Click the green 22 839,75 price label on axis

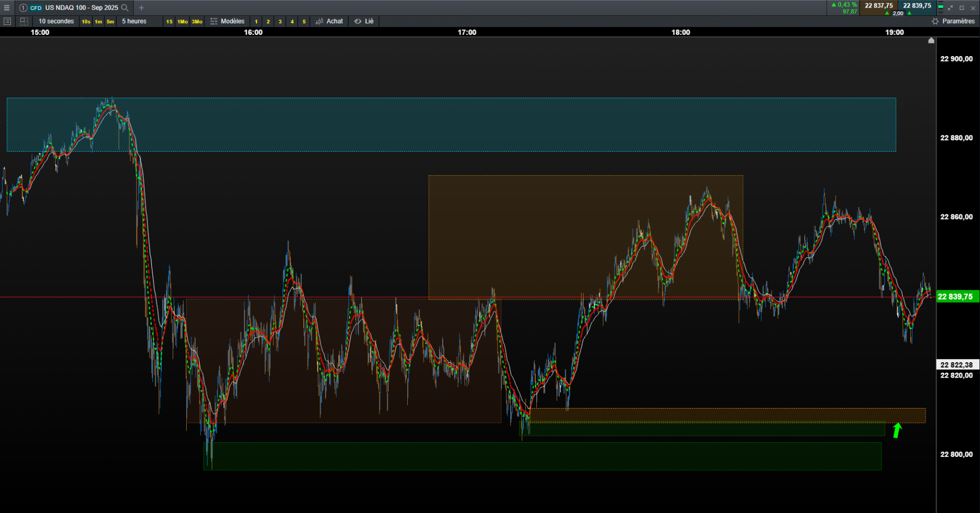957,296
